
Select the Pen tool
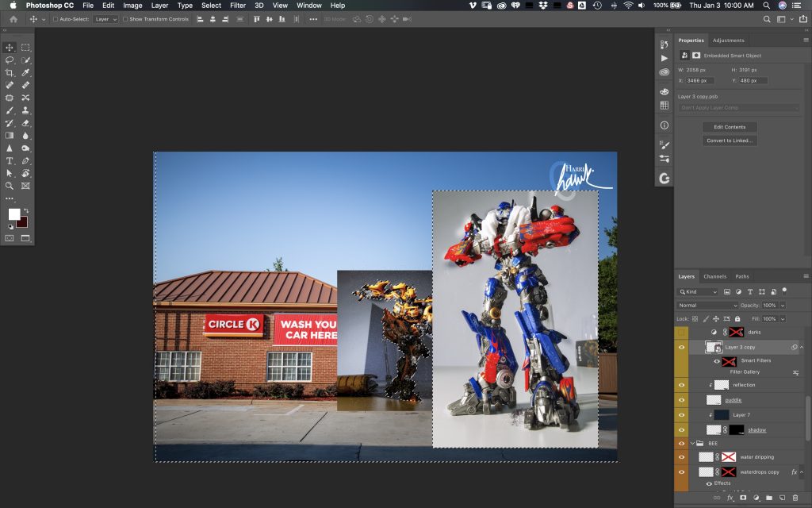(25, 160)
